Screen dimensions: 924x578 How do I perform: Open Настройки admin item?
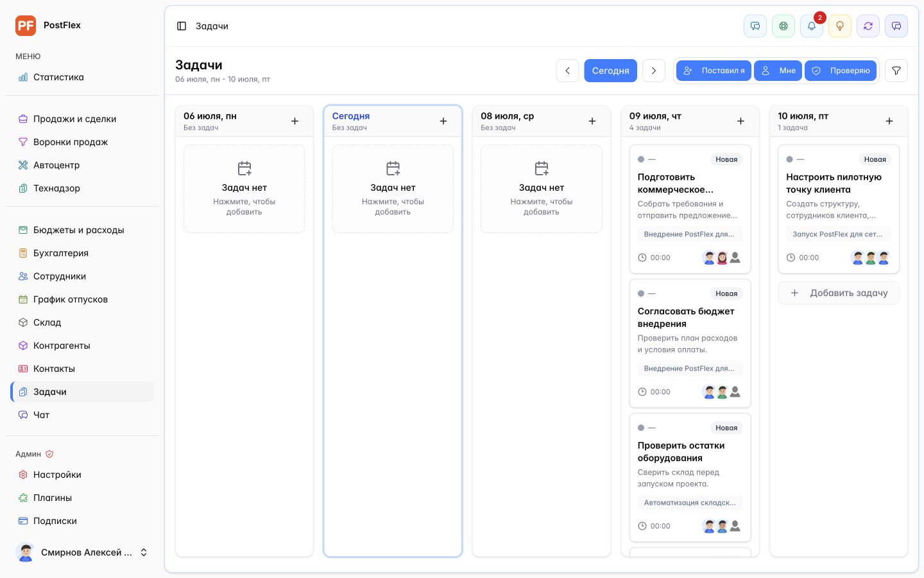82,475
